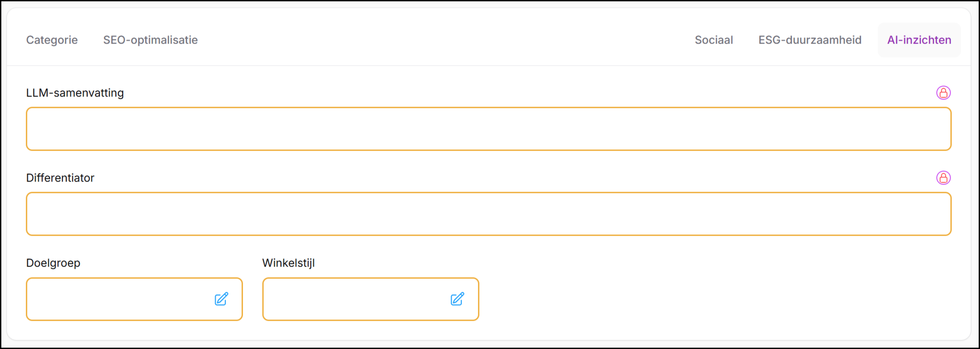Open the Categorie tab

point(52,40)
